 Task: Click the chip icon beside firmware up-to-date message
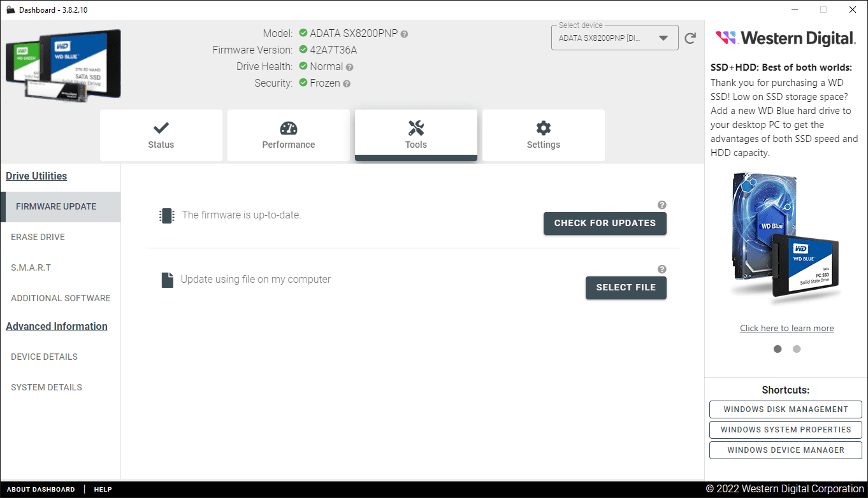pos(166,215)
